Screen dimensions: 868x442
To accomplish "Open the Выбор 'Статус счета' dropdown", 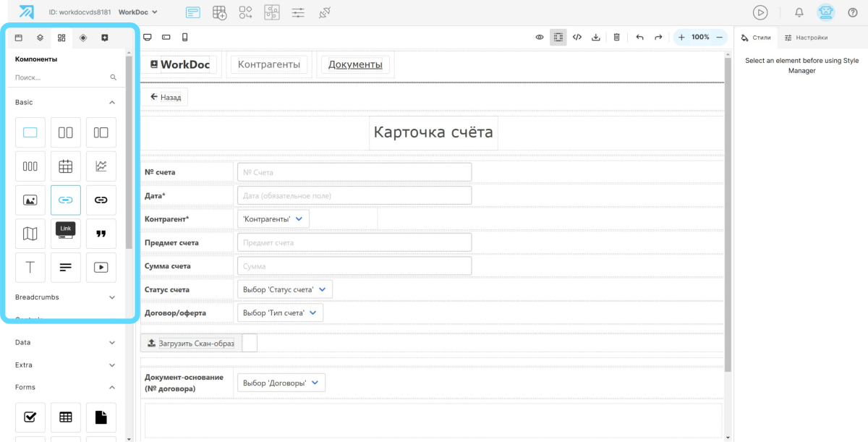I will pos(285,289).
